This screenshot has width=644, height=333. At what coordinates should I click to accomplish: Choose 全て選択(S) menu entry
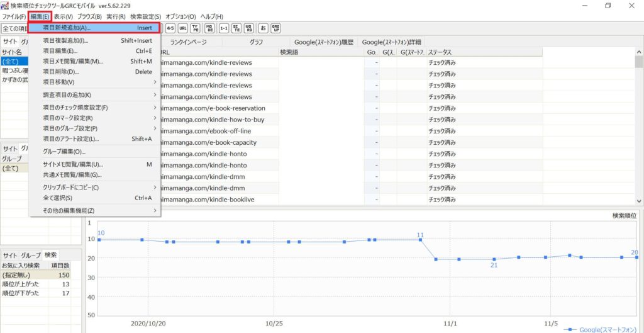coord(94,198)
